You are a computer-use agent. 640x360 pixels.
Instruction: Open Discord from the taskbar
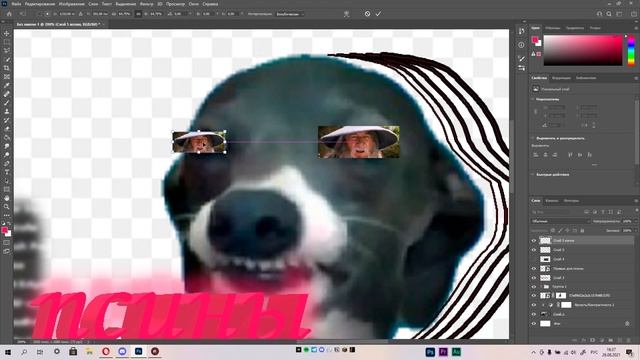[122, 351]
